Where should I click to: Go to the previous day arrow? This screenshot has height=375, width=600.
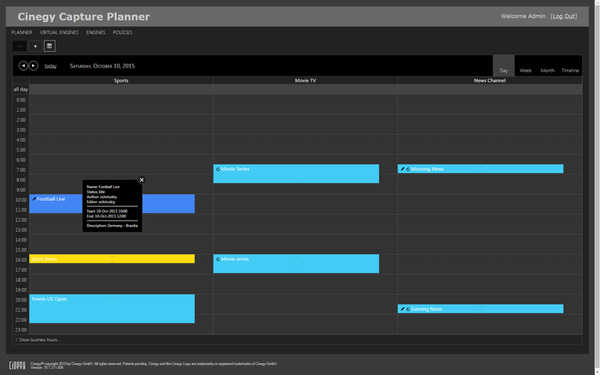(x=23, y=66)
